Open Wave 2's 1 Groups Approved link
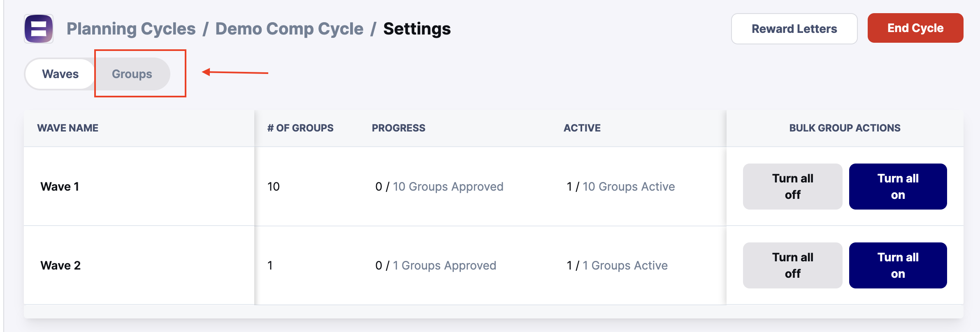980x332 pixels. tap(444, 265)
